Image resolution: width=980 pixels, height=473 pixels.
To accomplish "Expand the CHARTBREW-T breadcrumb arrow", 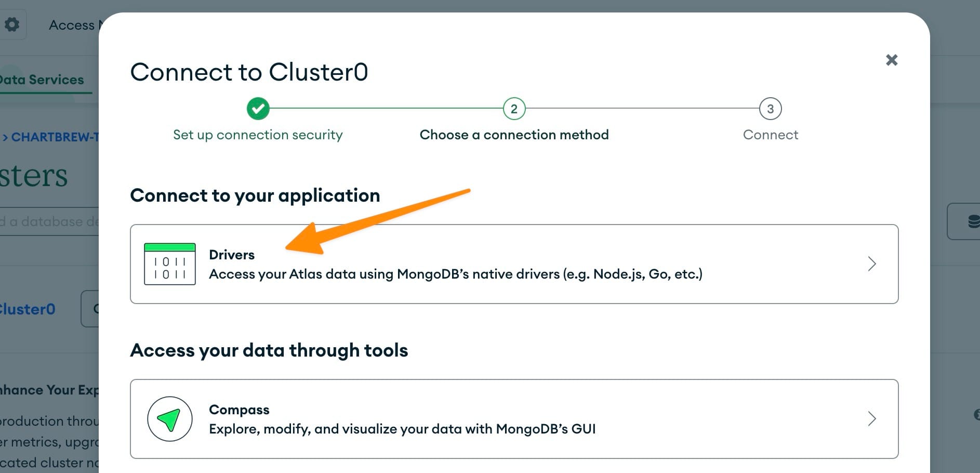I will click(6, 137).
